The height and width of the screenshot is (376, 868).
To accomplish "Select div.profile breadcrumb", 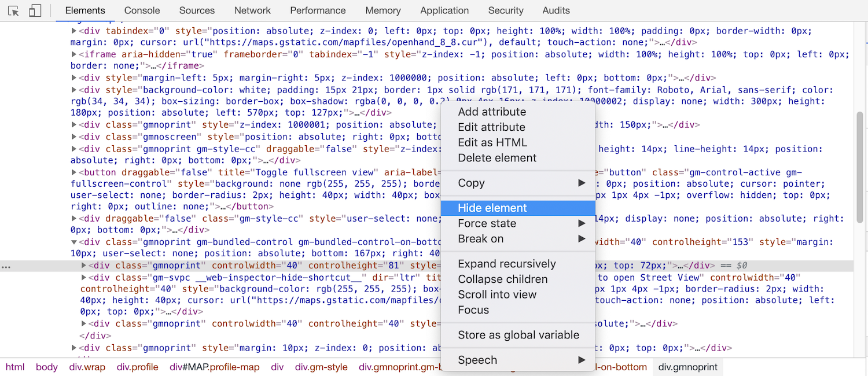I will coord(138,367).
